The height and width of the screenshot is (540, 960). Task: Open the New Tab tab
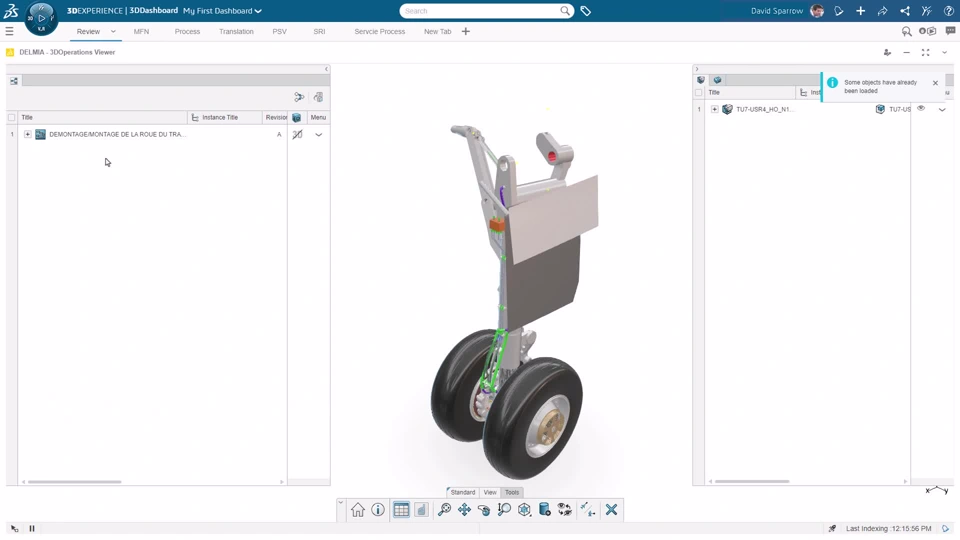(437, 31)
